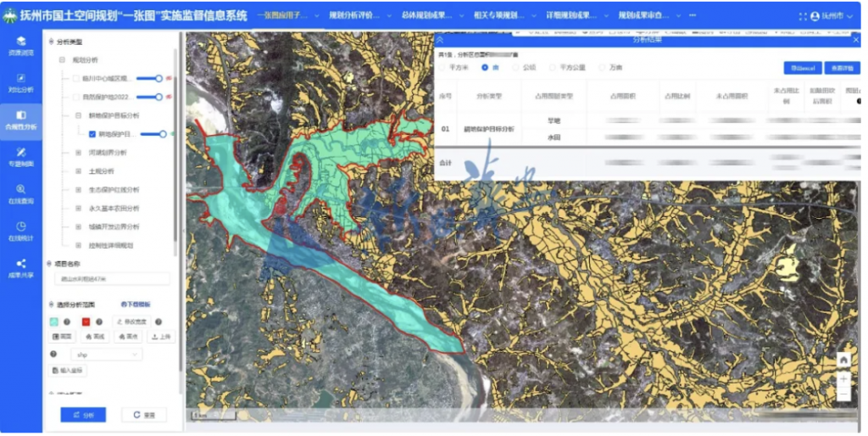
Task: Select the 专题制图 sidebar icon
Action: coord(21,156)
